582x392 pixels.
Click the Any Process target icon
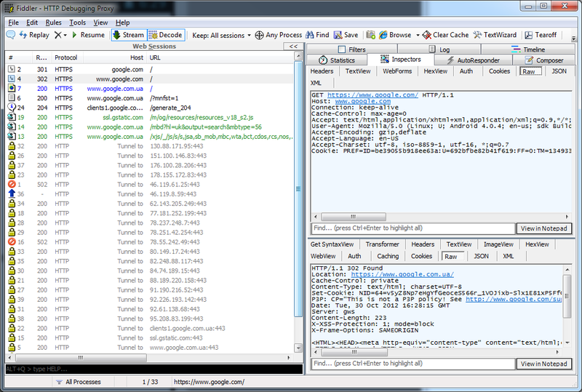click(x=260, y=35)
